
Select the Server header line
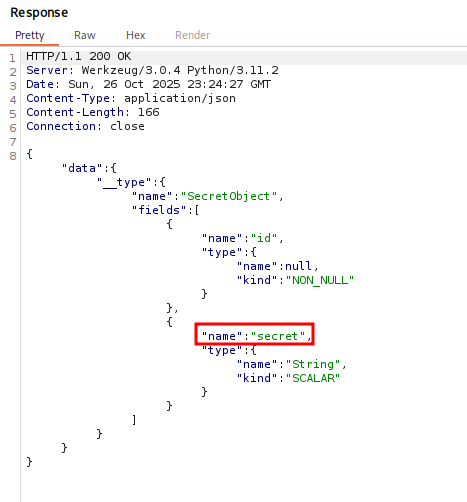coord(152,70)
